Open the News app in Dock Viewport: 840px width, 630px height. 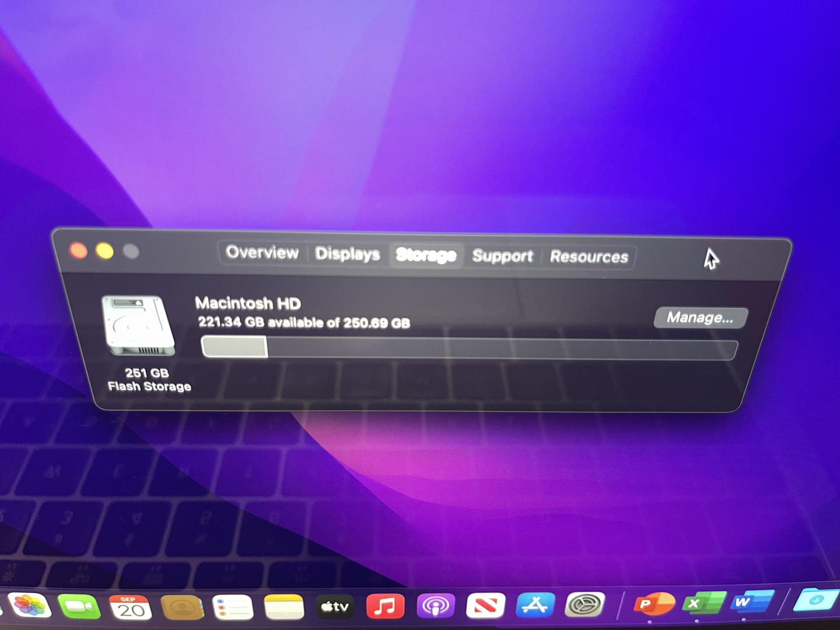485,606
